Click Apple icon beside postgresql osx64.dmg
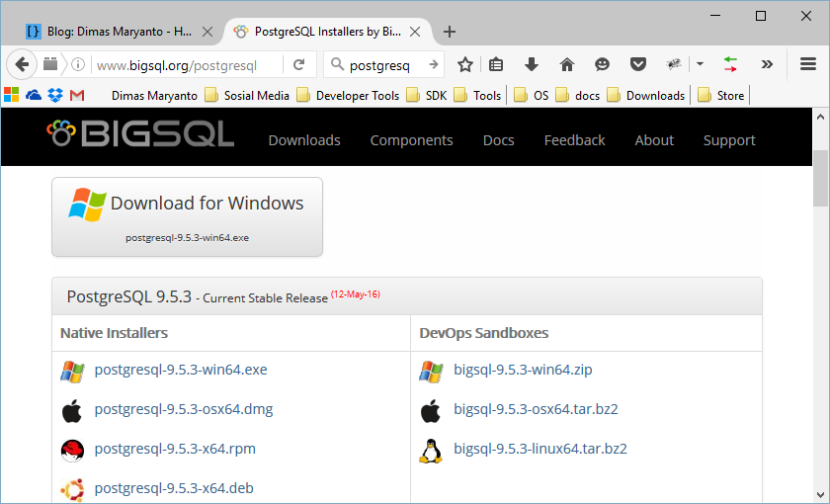Viewport: 830px width, 504px height. tap(72, 411)
